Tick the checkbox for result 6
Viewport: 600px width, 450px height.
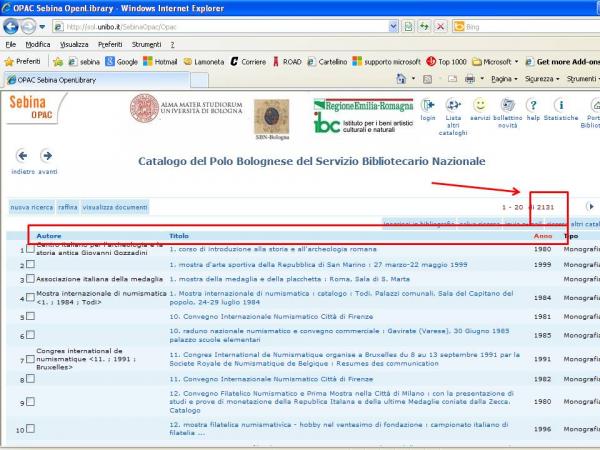click(x=31, y=335)
